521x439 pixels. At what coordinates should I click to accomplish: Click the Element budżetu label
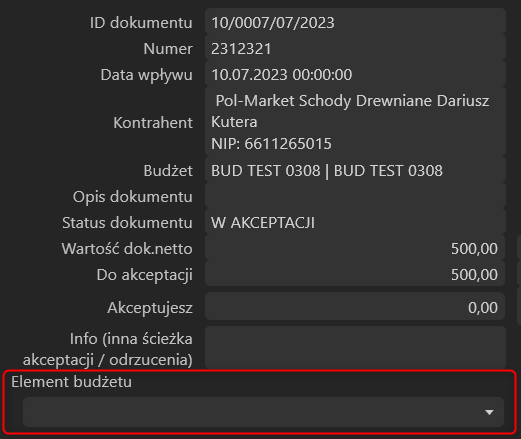71,382
